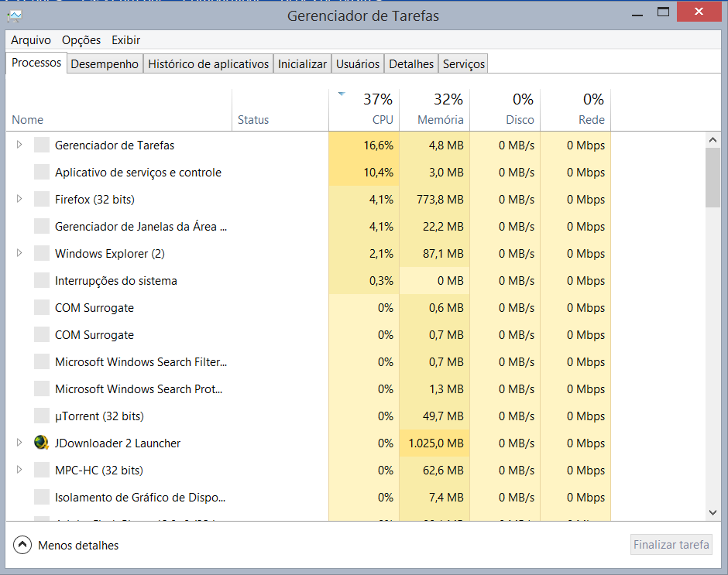Open the Opções menu
This screenshot has width=728, height=575.
(x=81, y=40)
